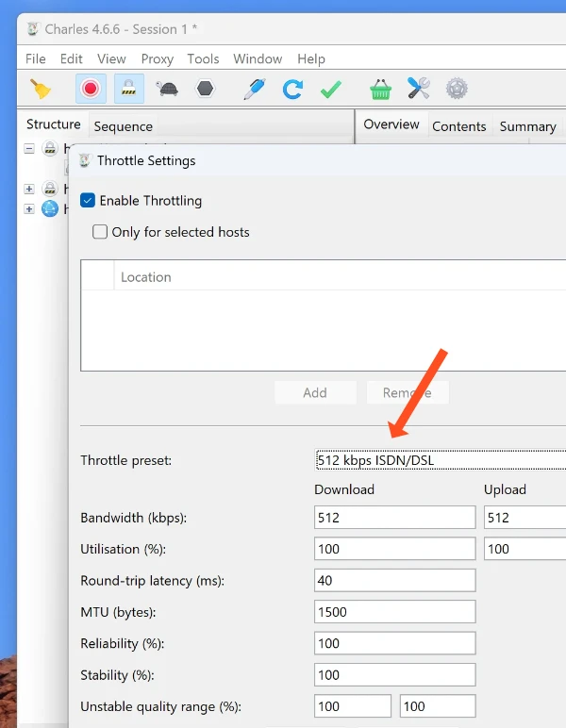Click the broom Clear Session icon

[x=41, y=89]
